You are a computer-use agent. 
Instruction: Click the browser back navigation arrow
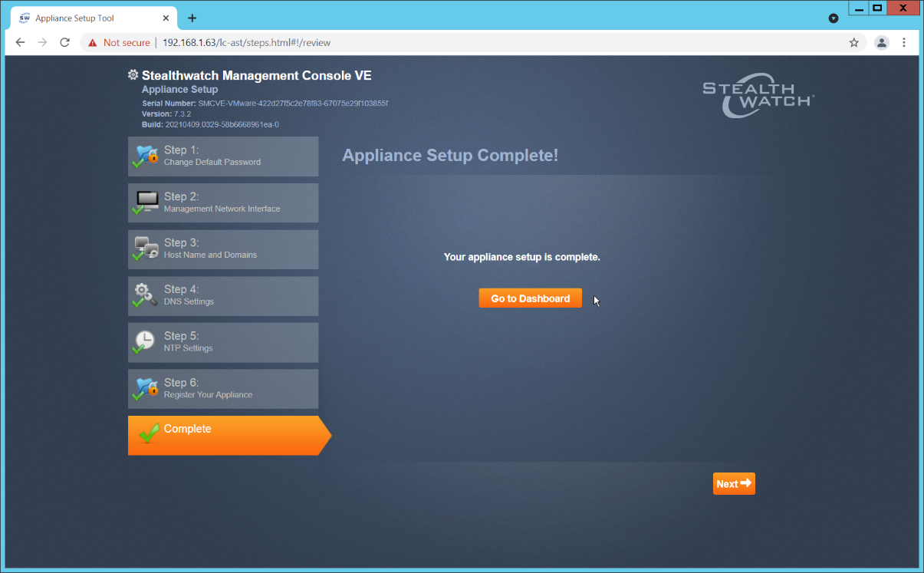pos(20,43)
